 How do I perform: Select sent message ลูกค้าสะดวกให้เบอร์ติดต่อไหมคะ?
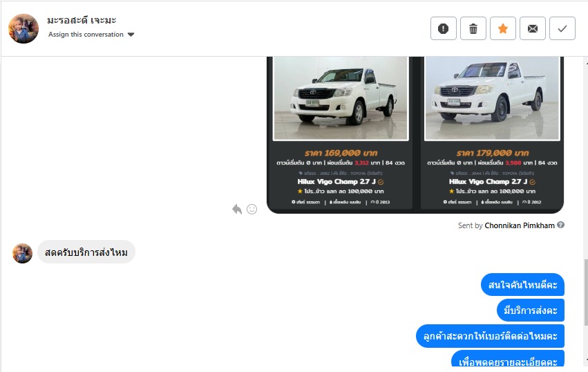pyautogui.click(x=490, y=336)
